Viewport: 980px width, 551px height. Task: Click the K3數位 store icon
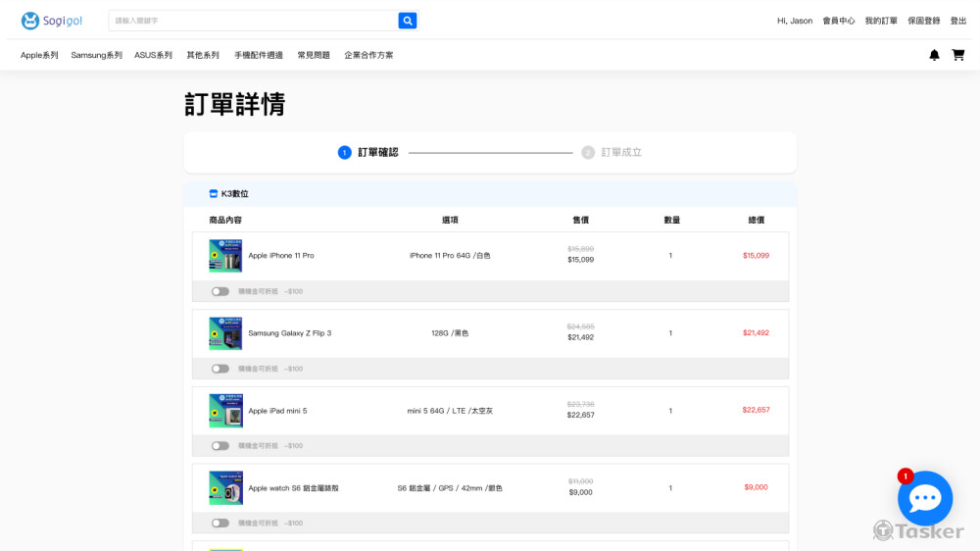[214, 194]
